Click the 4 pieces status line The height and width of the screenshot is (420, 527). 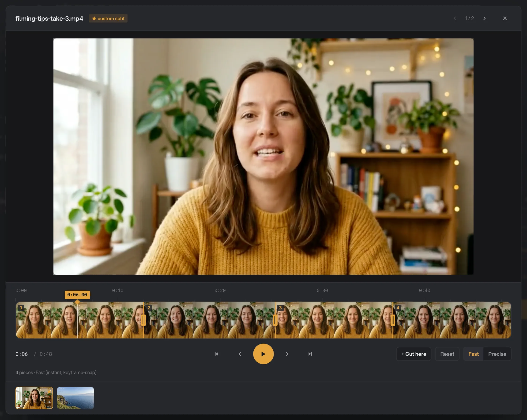click(x=56, y=372)
